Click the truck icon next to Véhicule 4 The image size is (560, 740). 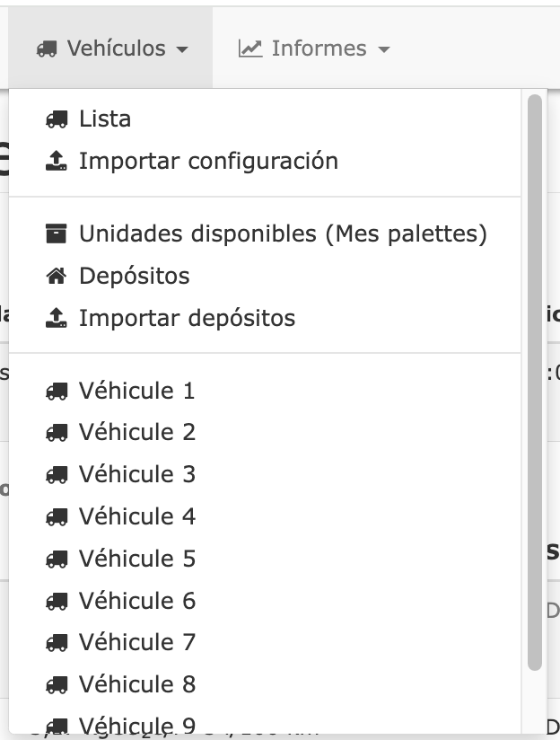57,517
